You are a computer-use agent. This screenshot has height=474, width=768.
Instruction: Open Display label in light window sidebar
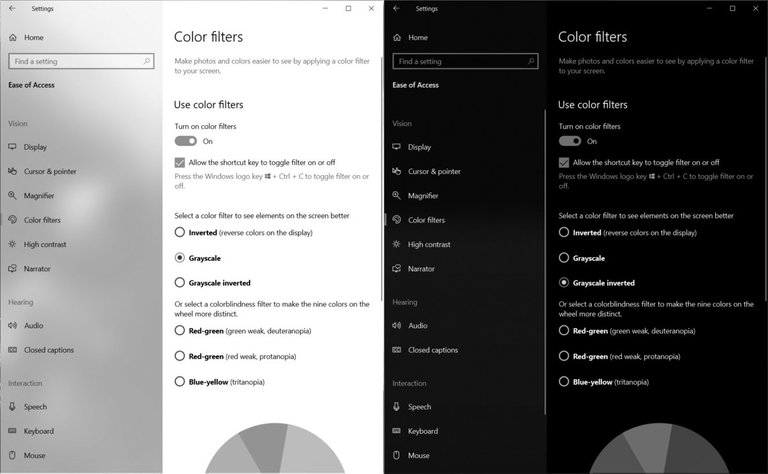point(35,147)
